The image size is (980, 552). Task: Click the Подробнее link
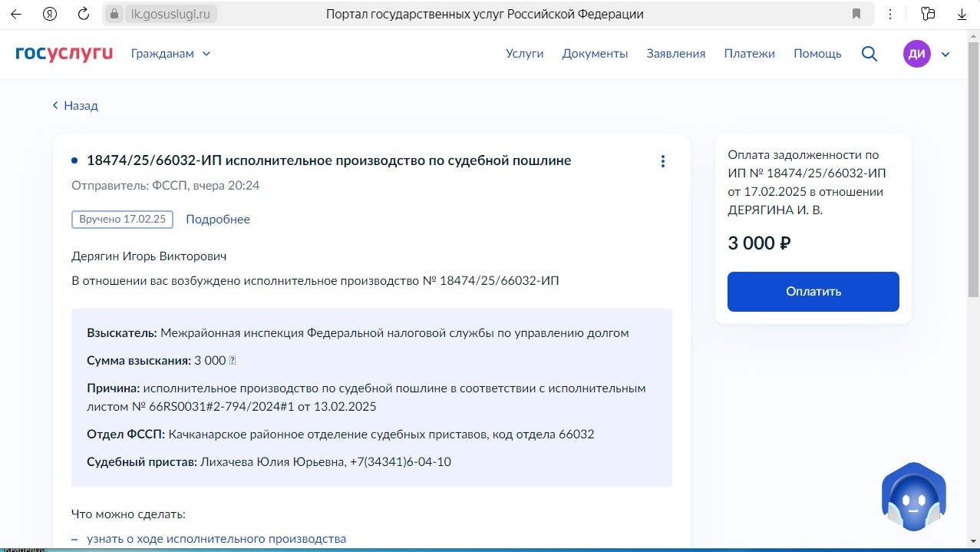coord(218,220)
